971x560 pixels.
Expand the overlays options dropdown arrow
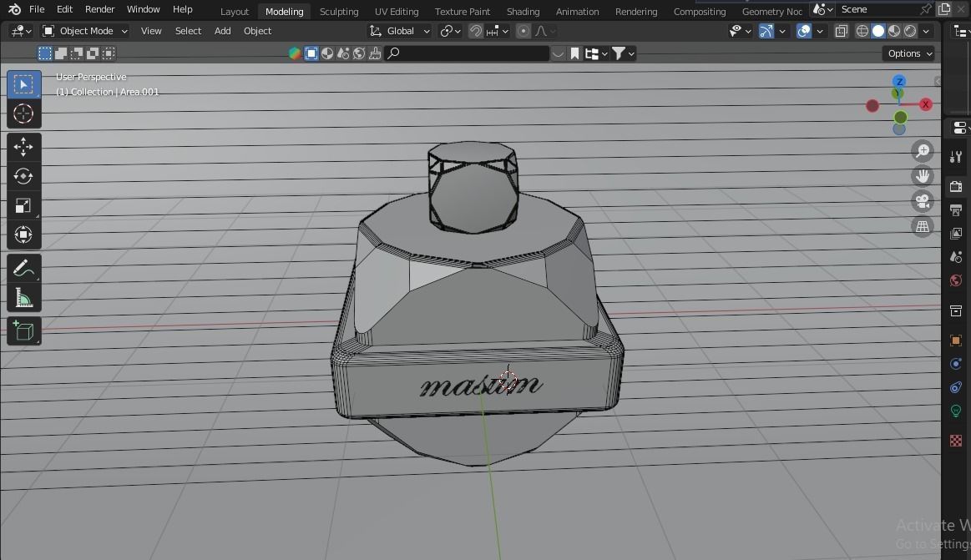[820, 31]
